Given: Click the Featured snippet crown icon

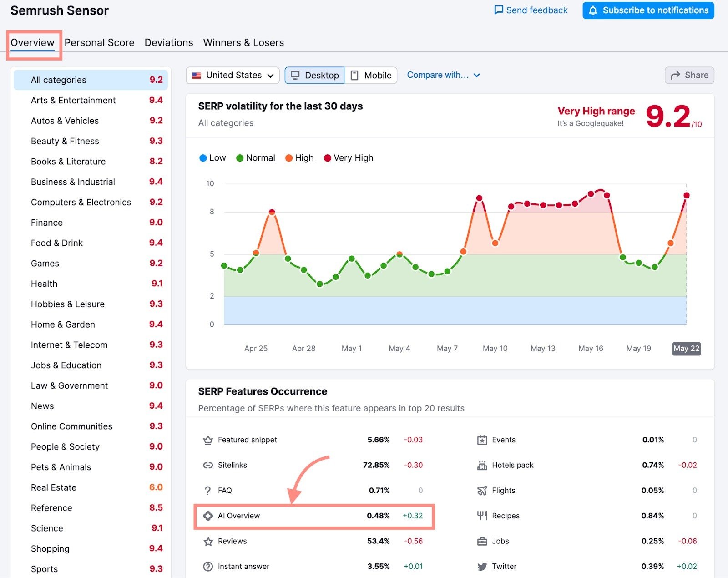Looking at the screenshot, I should pos(207,440).
